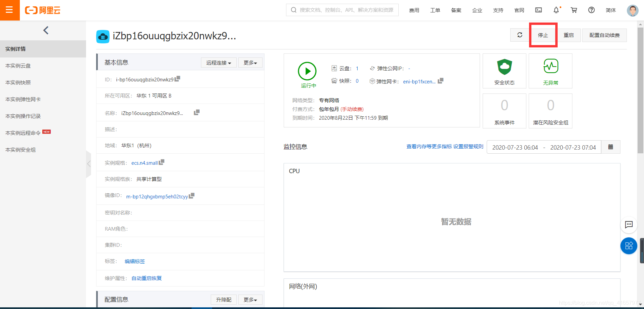Screen dimensions: 644x309
Task: Open the blue floating apps icon
Action: (629, 246)
